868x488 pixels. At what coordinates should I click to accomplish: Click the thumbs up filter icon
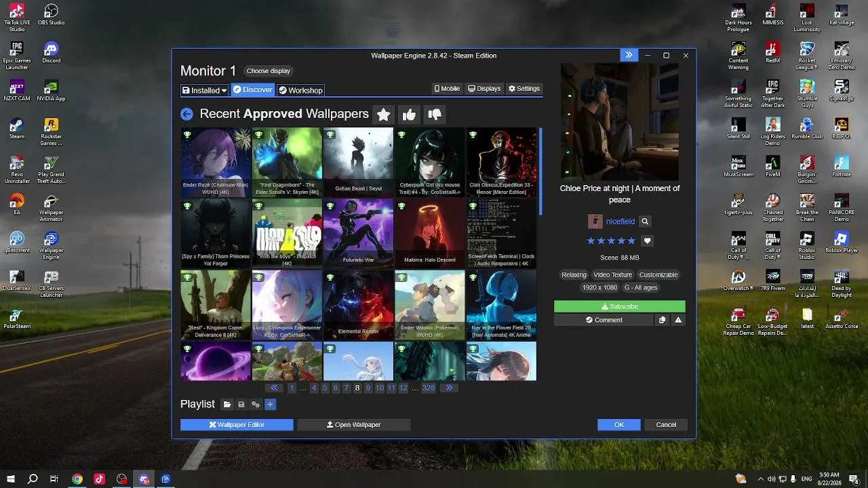click(x=409, y=115)
